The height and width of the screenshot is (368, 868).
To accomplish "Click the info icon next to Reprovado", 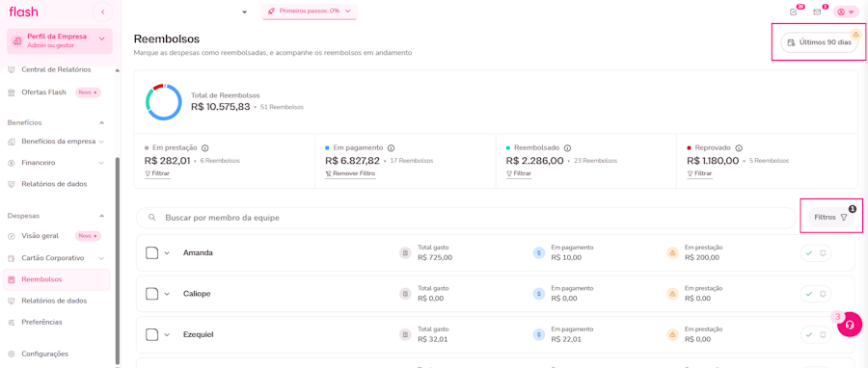I will (x=739, y=148).
